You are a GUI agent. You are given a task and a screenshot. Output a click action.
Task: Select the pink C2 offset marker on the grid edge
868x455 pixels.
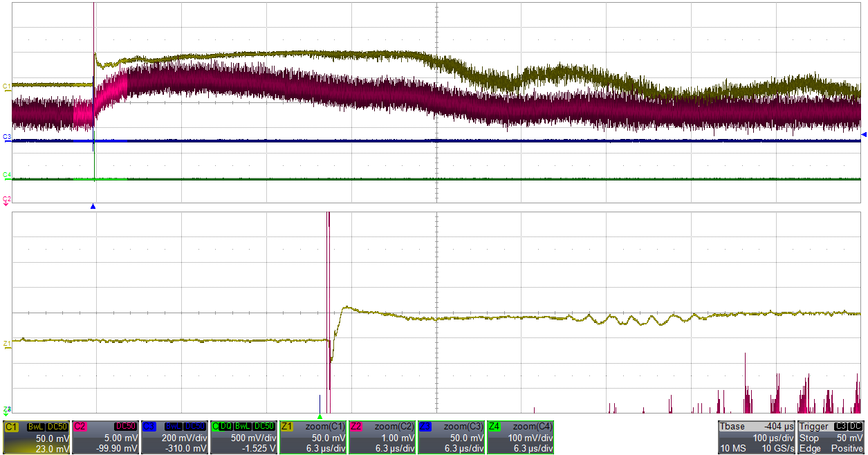click(x=7, y=200)
